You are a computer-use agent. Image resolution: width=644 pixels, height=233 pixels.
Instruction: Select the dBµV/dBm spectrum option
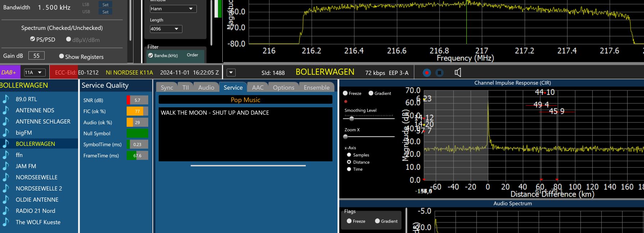click(x=69, y=39)
